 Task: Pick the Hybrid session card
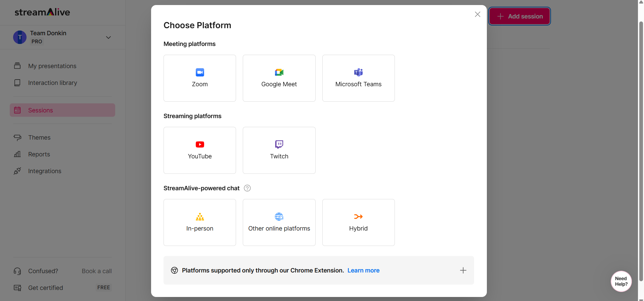(359, 222)
